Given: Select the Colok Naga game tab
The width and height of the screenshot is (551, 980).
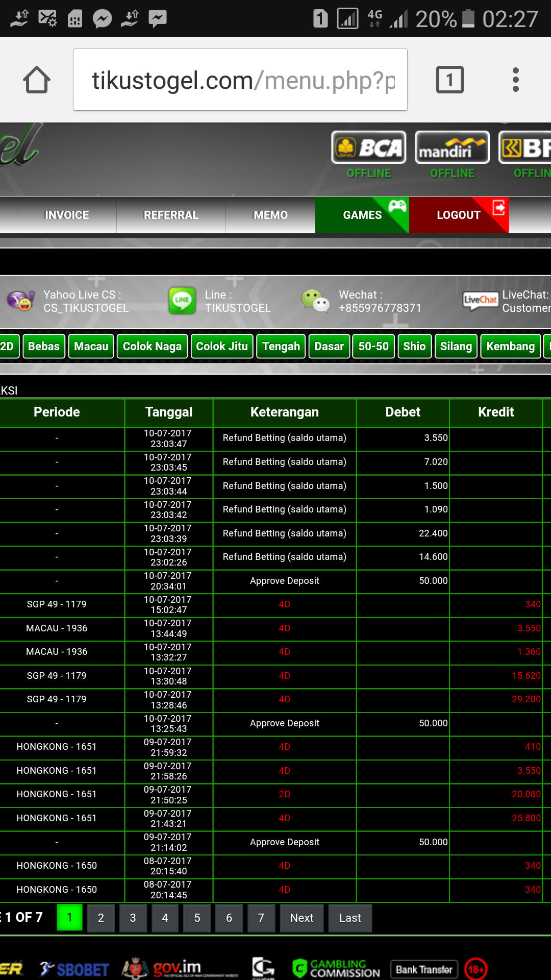Looking at the screenshot, I should 152,347.
